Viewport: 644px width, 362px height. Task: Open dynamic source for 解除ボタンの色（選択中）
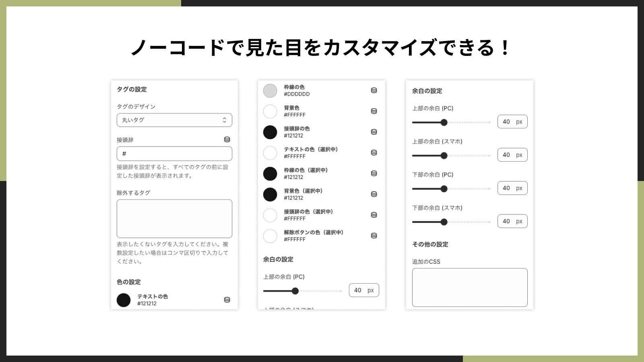(x=374, y=236)
